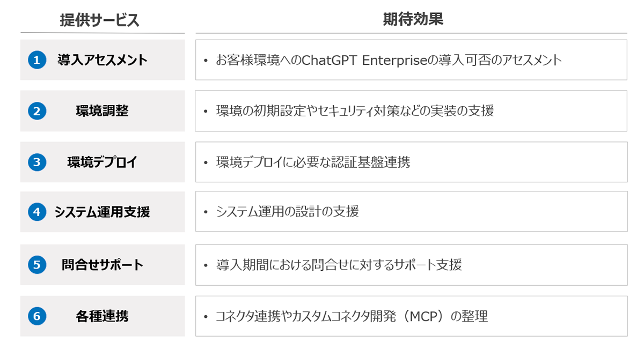Click the number 1 circle icon
Viewport: 644px width, 350px height.
pyautogui.click(x=37, y=60)
